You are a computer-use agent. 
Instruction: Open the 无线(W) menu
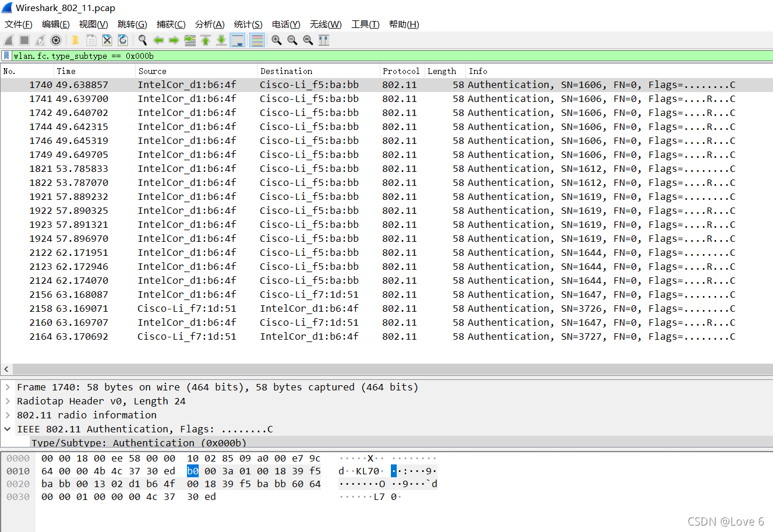pyautogui.click(x=326, y=24)
